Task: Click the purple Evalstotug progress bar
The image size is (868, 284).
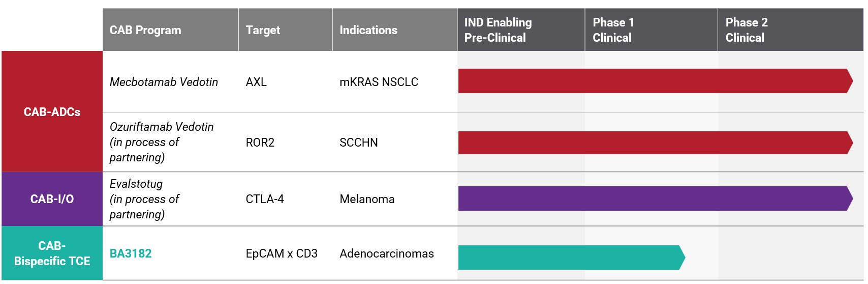Action: pos(655,198)
